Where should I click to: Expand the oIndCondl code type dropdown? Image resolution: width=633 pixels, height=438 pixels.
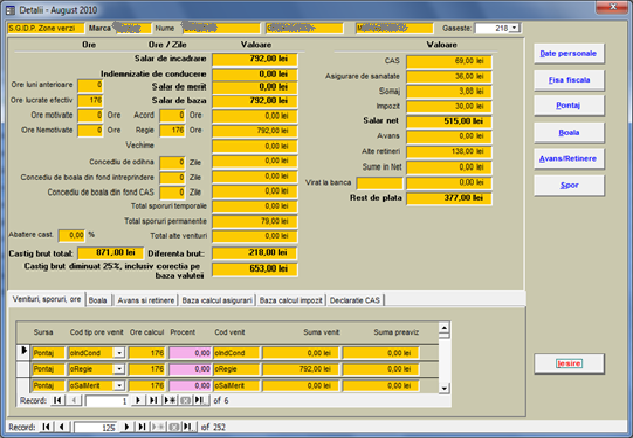click(x=120, y=352)
